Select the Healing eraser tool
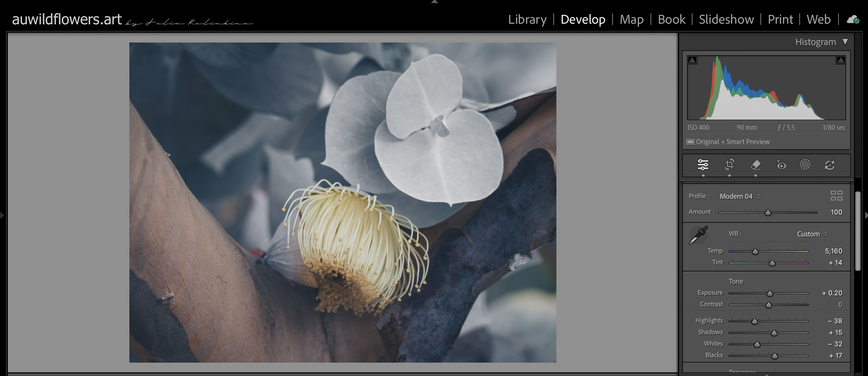This screenshot has height=376, width=868. (756, 165)
